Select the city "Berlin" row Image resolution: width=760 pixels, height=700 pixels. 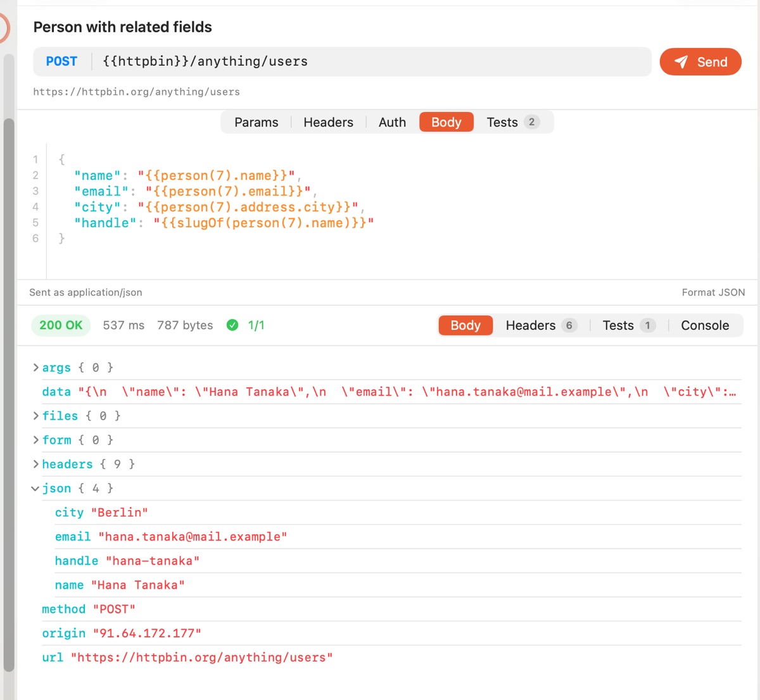coord(398,513)
